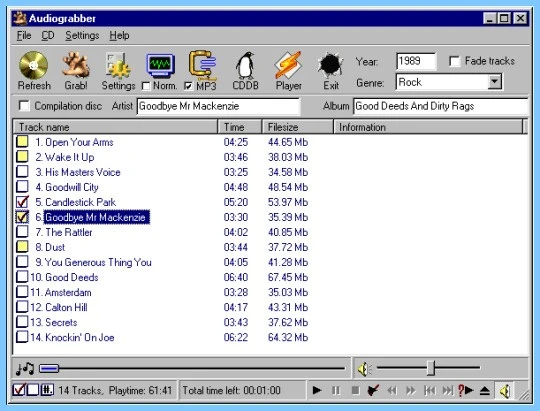Eject the CD with the eject button

pos(485,390)
